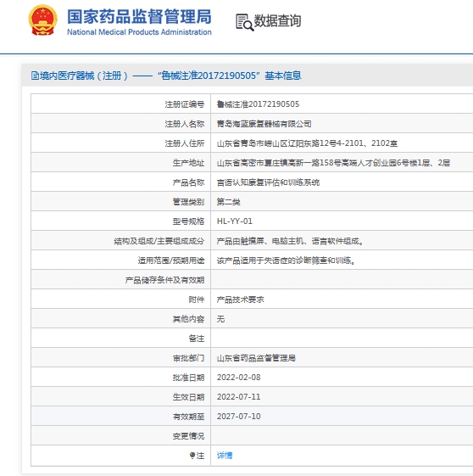Click the 附件 label

point(197,300)
